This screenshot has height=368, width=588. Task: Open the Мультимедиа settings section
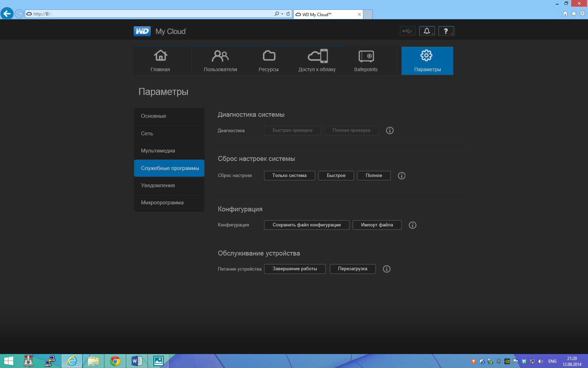169,151
